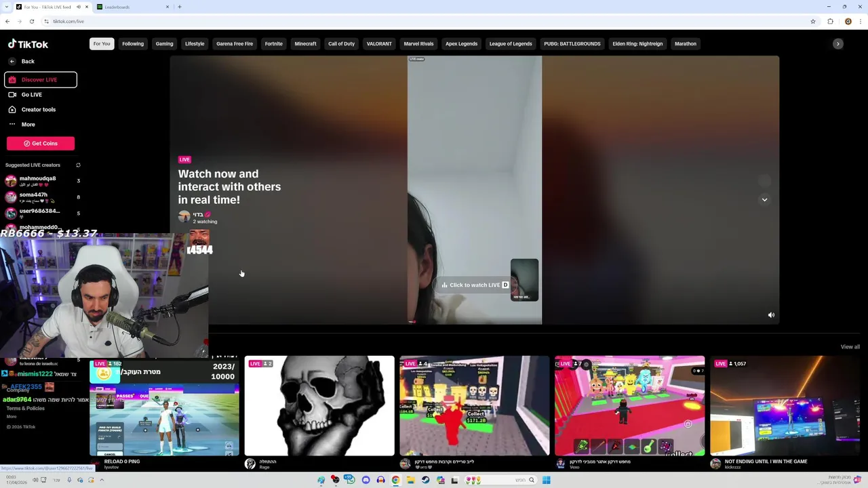This screenshot has width=868, height=488.
Task: Switch to the Lifestyle category tab
Action: (x=195, y=44)
